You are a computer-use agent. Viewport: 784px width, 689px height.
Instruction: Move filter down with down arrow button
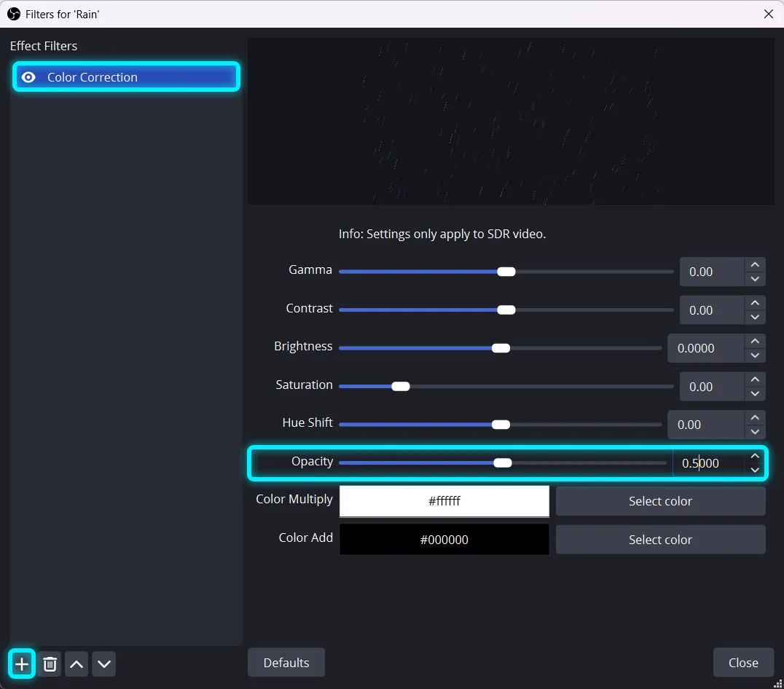coord(104,664)
